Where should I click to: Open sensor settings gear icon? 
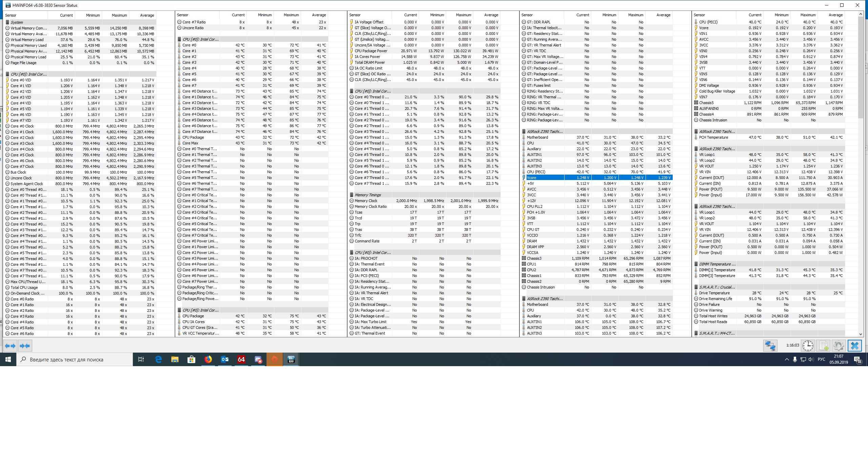pyautogui.click(x=839, y=346)
